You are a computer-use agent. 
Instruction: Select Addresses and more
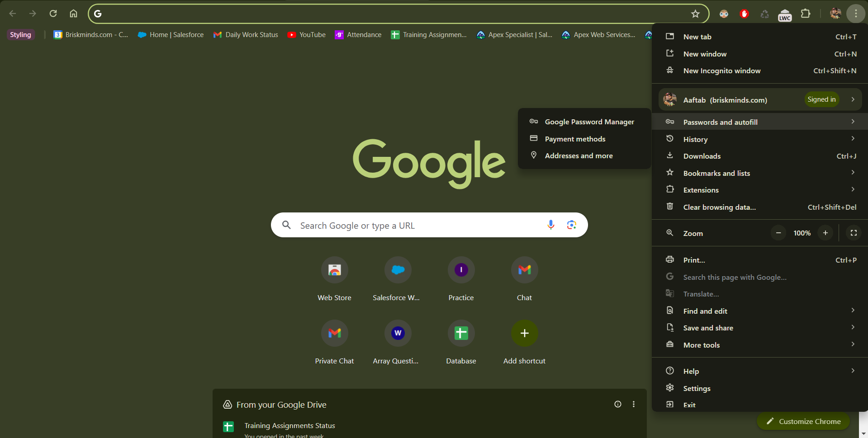point(584,155)
